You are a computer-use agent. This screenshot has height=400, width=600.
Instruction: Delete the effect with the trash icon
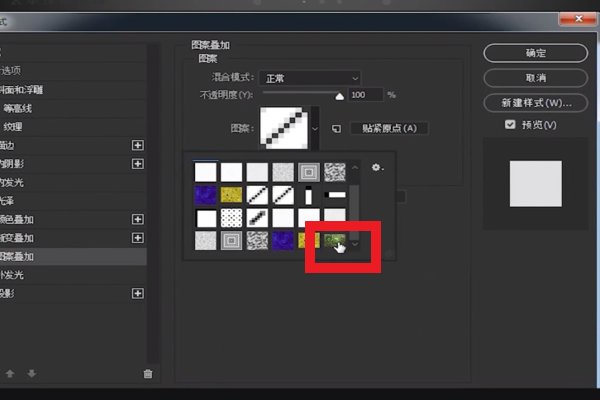148,374
